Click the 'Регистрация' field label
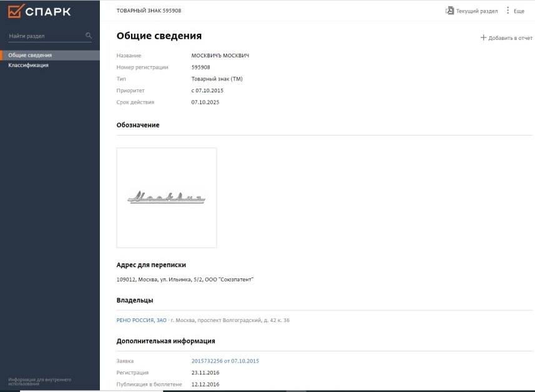This screenshot has height=392, width=535. (x=132, y=373)
